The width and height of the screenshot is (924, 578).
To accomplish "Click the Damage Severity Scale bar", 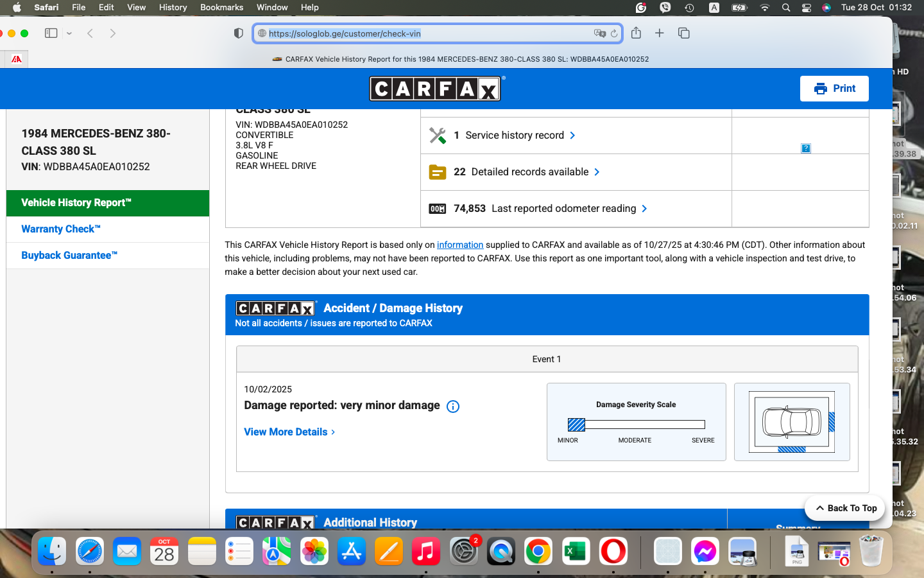I will click(x=636, y=425).
